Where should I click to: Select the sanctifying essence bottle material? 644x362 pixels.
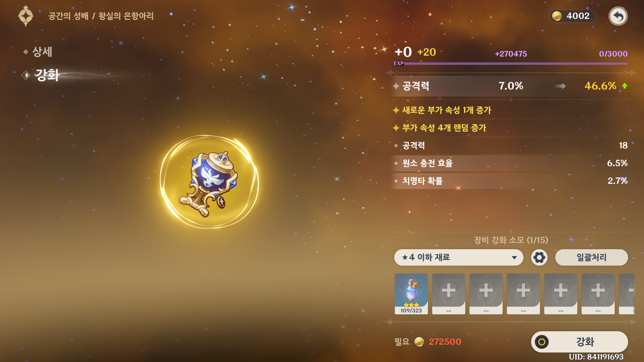click(x=411, y=294)
